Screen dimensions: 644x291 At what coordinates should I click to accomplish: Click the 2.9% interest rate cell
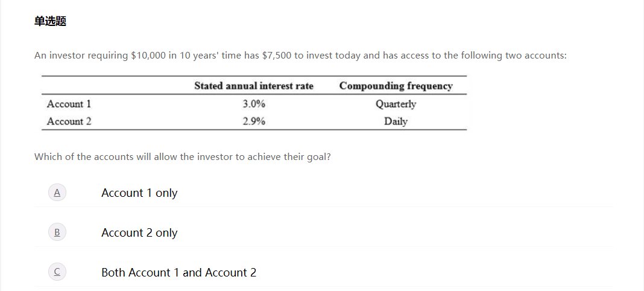(254, 121)
